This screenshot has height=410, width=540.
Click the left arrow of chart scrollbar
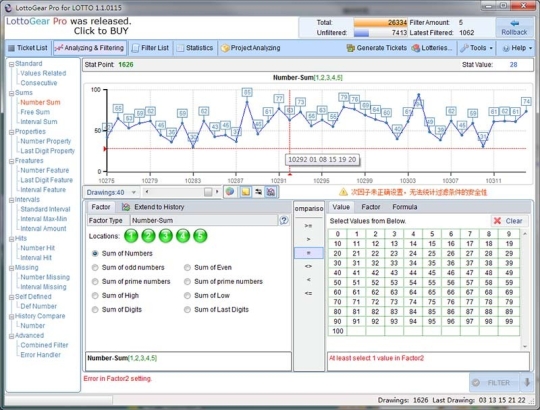coord(147,192)
